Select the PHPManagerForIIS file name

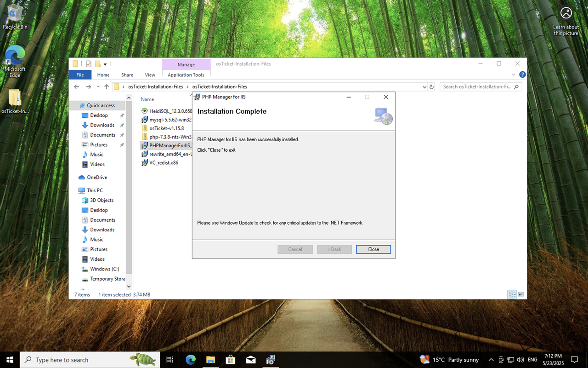[170, 145]
